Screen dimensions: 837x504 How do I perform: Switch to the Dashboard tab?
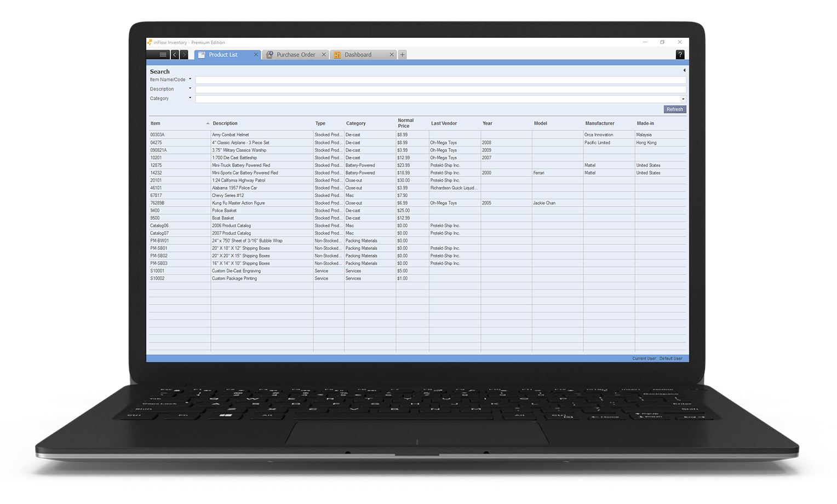tap(363, 55)
